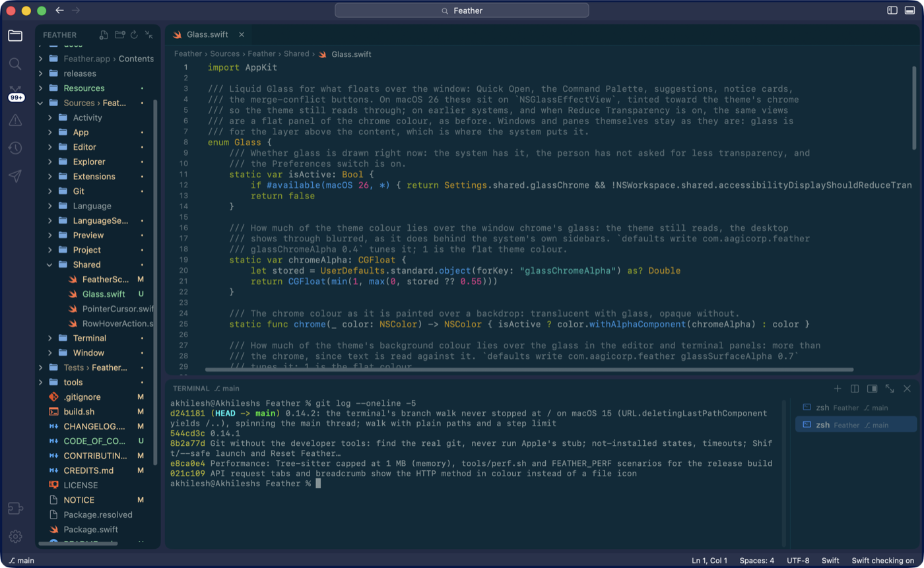Image resolution: width=924 pixels, height=568 pixels.
Task: Maximize the terminal panel with arrows icon
Action: pos(890,389)
